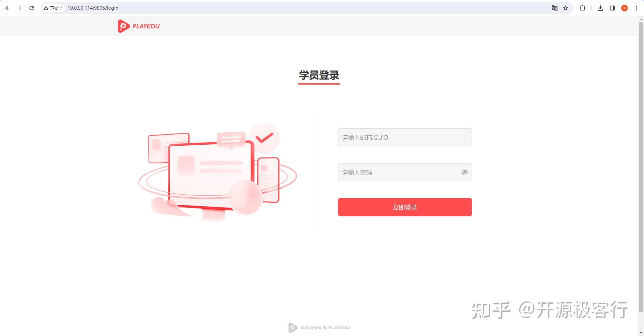Click the 立即登录 login button
This screenshot has width=644, height=336.
pyautogui.click(x=405, y=207)
